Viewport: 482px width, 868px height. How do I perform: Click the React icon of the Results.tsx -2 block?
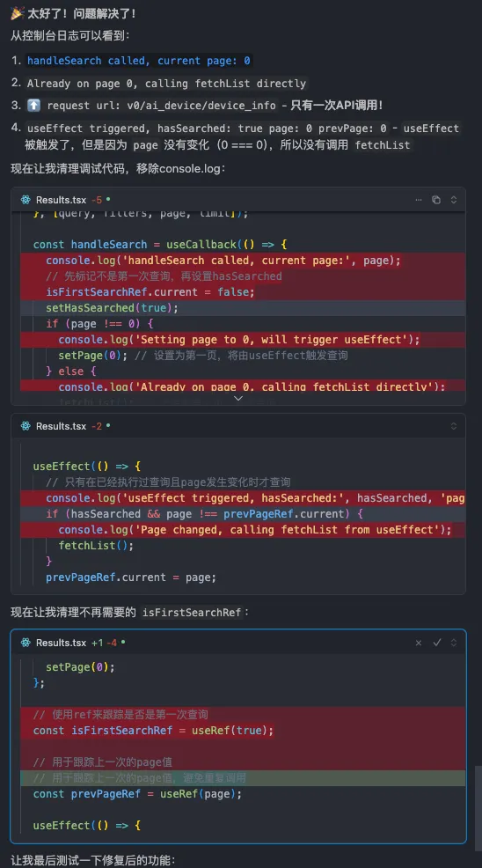[x=26, y=426]
